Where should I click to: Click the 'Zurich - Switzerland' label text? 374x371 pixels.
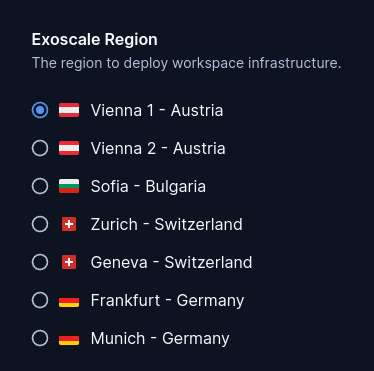click(x=167, y=224)
